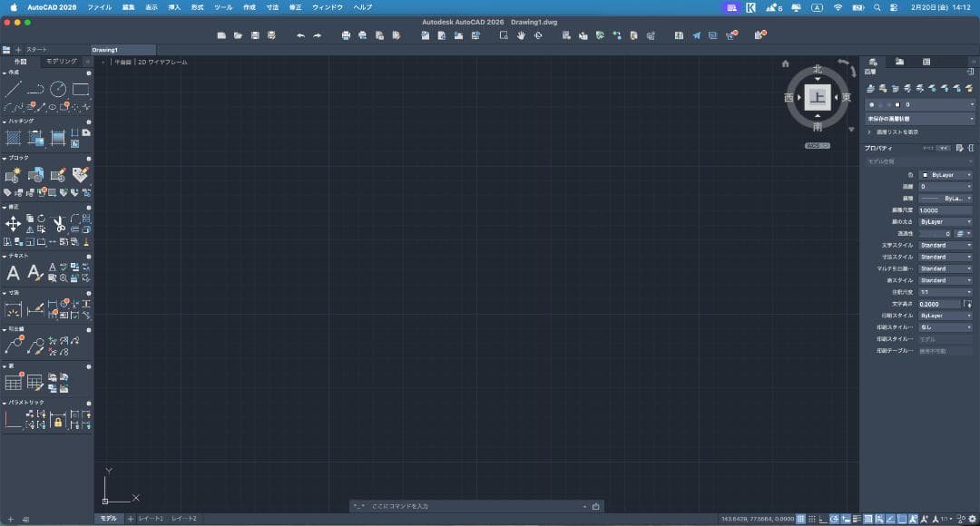Screen dimensions: 980x526
Task: Choose the Trim scissors tool
Action: 59,223
